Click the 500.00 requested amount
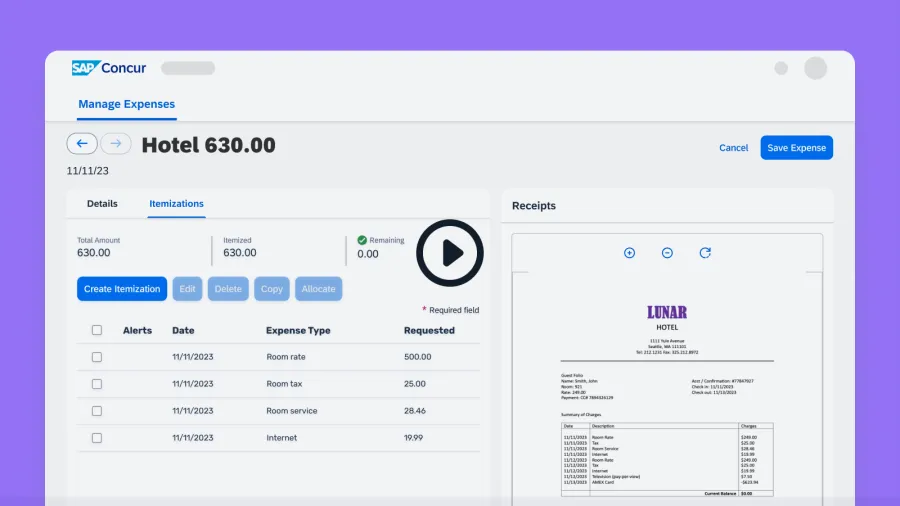 (417, 357)
